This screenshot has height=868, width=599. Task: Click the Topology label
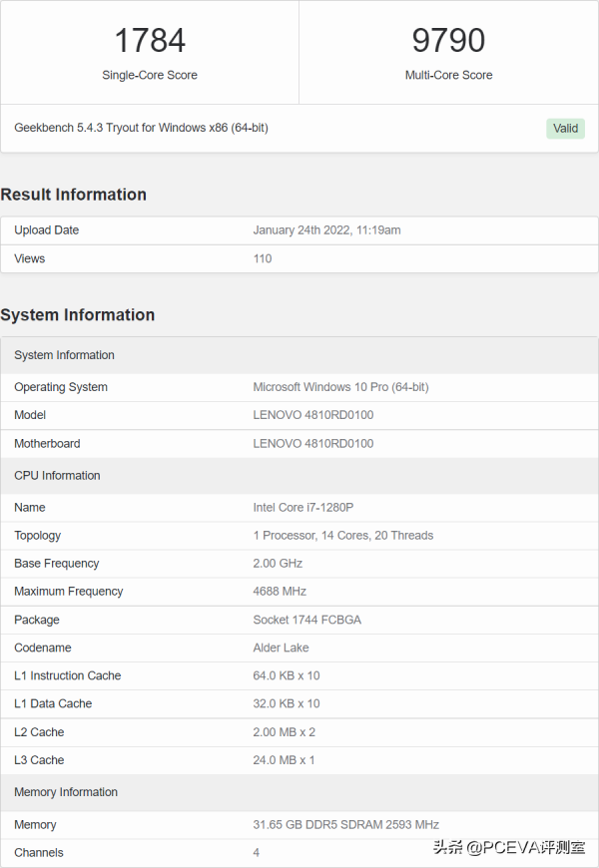pyautogui.click(x=38, y=536)
